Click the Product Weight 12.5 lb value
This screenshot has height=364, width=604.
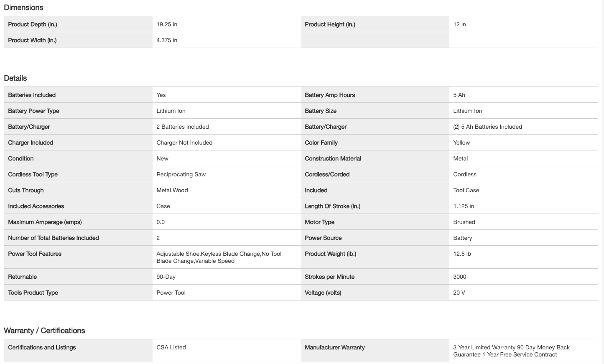(462, 254)
